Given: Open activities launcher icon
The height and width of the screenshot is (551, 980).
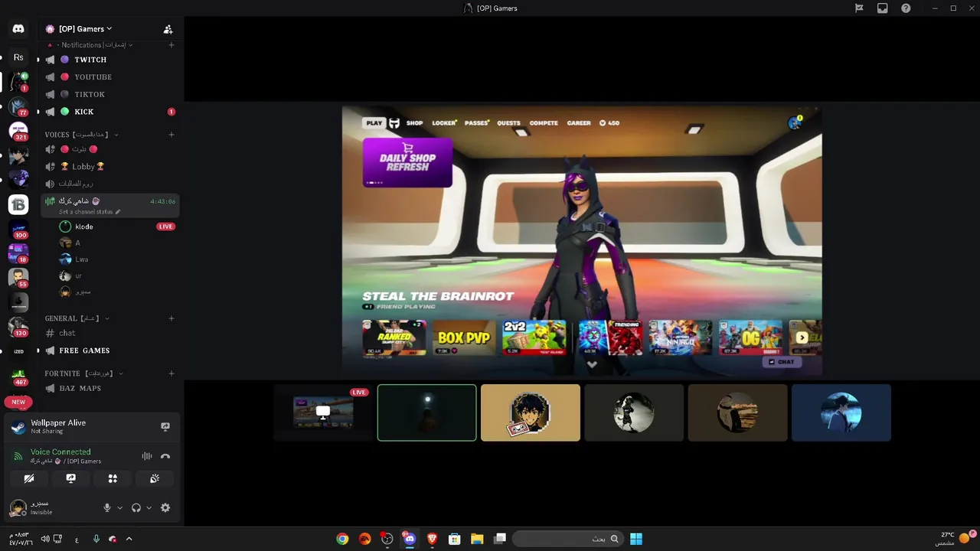Looking at the screenshot, I should point(113,478).
